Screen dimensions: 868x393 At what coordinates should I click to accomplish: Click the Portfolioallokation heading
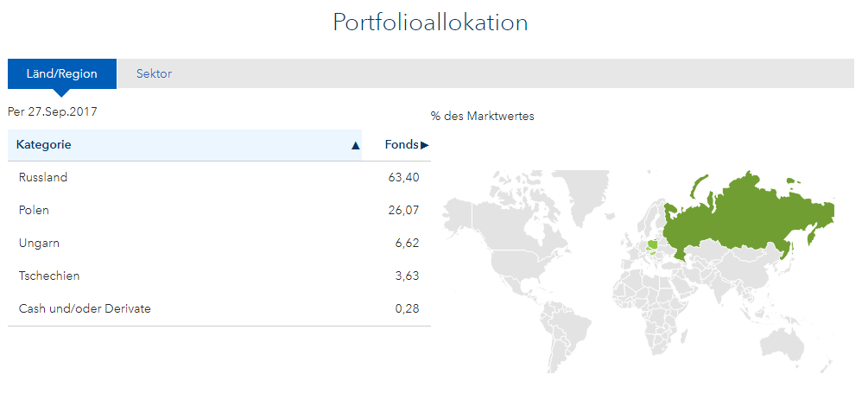pos(430,22)
